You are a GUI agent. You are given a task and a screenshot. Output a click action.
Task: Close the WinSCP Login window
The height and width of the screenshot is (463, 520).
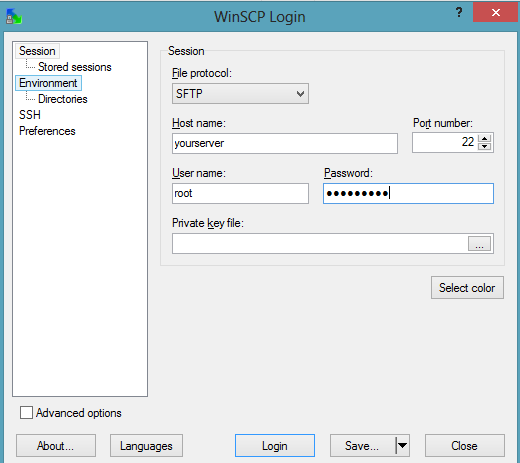(496, 13)
